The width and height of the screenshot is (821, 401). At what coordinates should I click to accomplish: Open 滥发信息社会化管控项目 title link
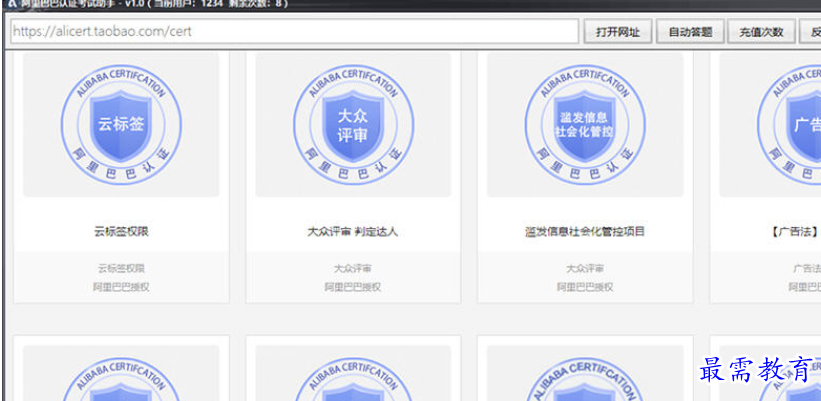point(585,232)
